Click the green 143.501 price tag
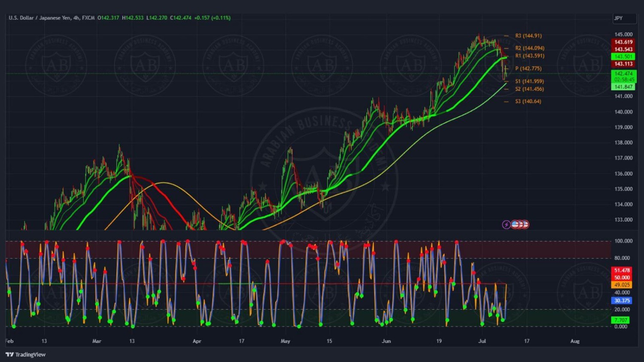The height and width of the screenshot is (362, 644). pyautogui.click(x=623, y=57)
